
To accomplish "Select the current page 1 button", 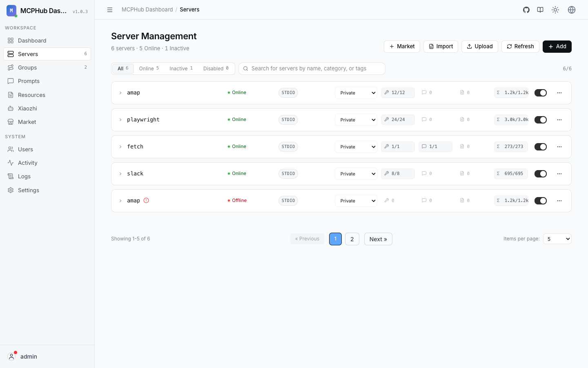I will click(x=335, y=239).
